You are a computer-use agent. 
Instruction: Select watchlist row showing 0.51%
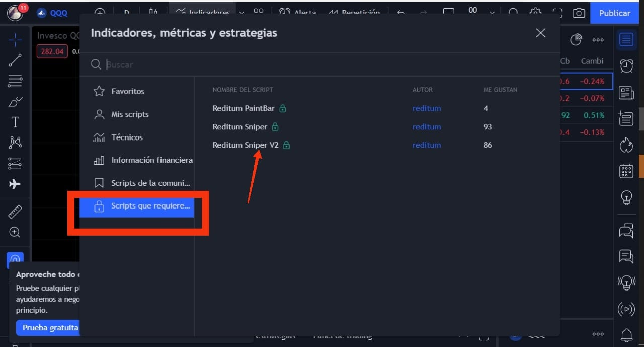coord(586,115)
